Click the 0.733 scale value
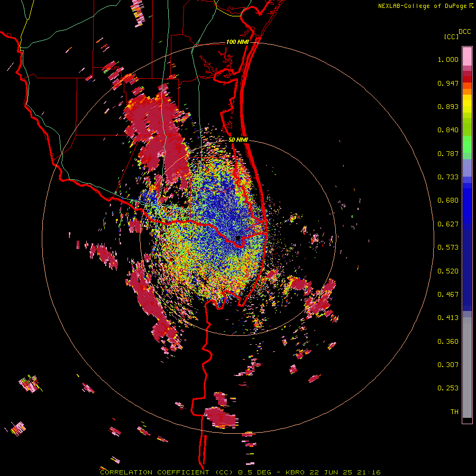Viewport: 476px width, 476px height. click(x=448, y=177)
